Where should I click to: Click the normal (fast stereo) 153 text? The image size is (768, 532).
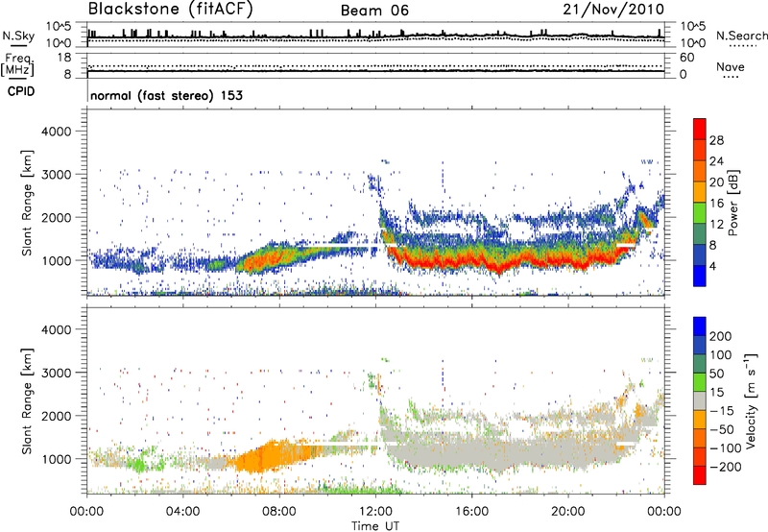click(x=166, y=95)
